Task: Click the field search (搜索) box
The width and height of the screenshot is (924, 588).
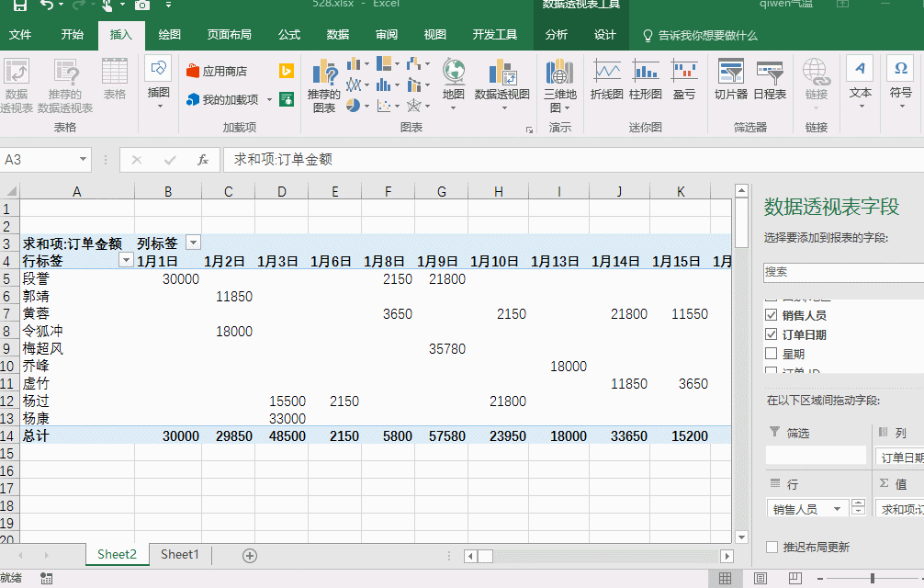Action: [843, 272]
